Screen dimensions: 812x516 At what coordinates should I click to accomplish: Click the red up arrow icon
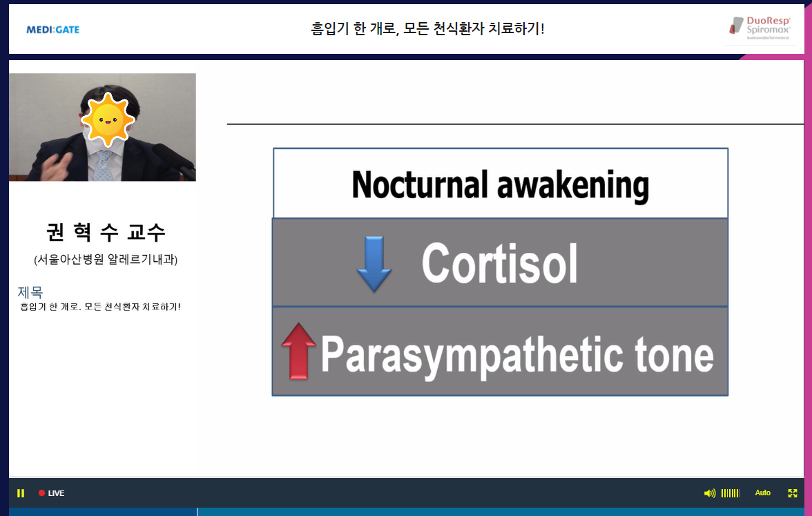click(x=298, y=352)
